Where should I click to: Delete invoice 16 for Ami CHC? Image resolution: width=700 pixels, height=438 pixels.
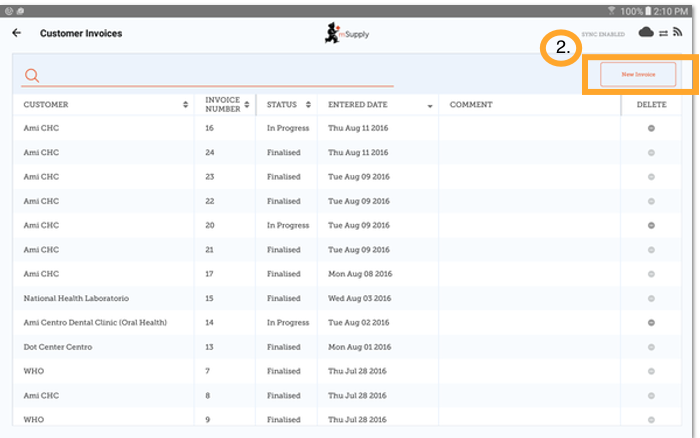651,128
